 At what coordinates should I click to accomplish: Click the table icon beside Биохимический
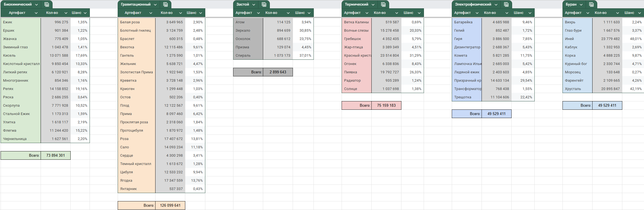pos(47,4)
